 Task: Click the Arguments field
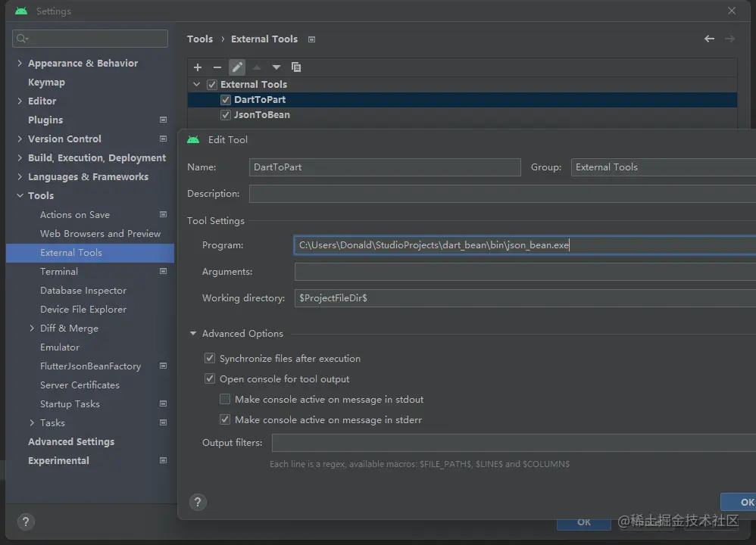pyautogui.click(x=525, y=272)
